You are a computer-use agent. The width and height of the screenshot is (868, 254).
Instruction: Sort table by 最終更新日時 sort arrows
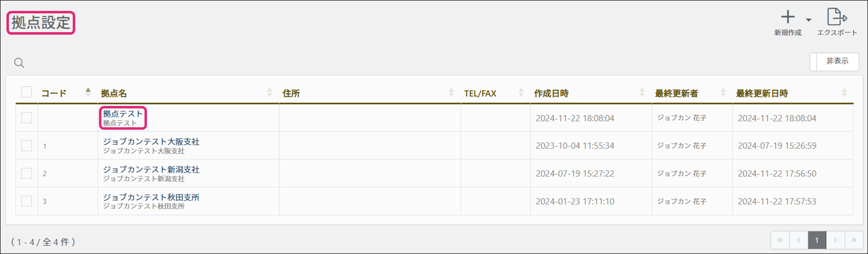point(844,93)
